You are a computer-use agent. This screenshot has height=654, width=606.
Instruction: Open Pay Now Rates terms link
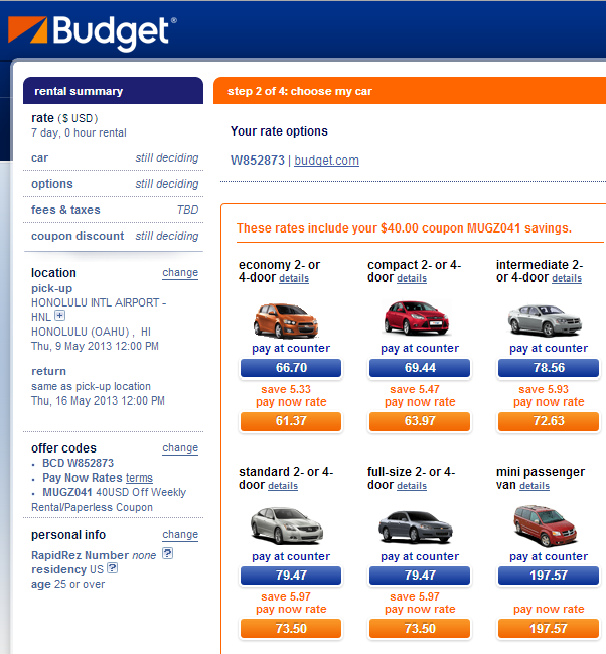pos(139,478)
